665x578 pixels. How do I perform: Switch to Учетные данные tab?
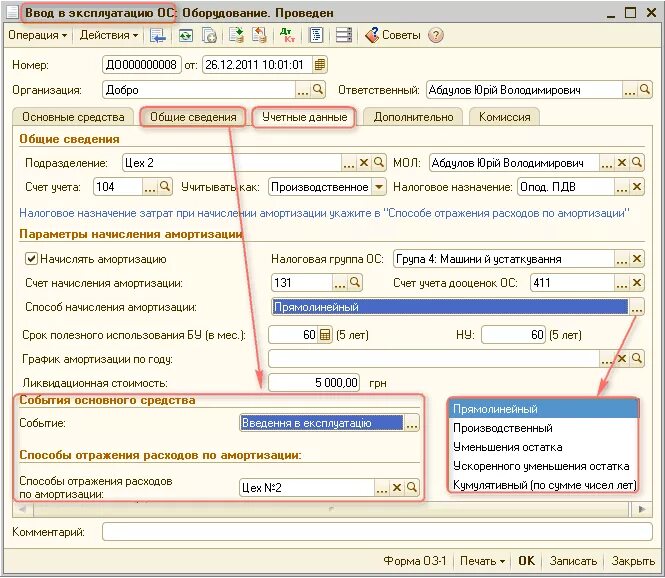click(x=304, y=117)
